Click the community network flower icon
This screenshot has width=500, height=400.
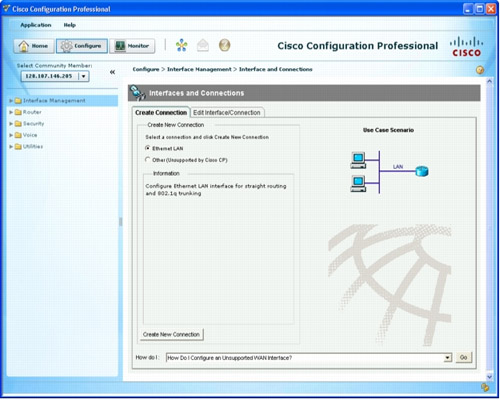pyautogui.click(x=181, y=45)
